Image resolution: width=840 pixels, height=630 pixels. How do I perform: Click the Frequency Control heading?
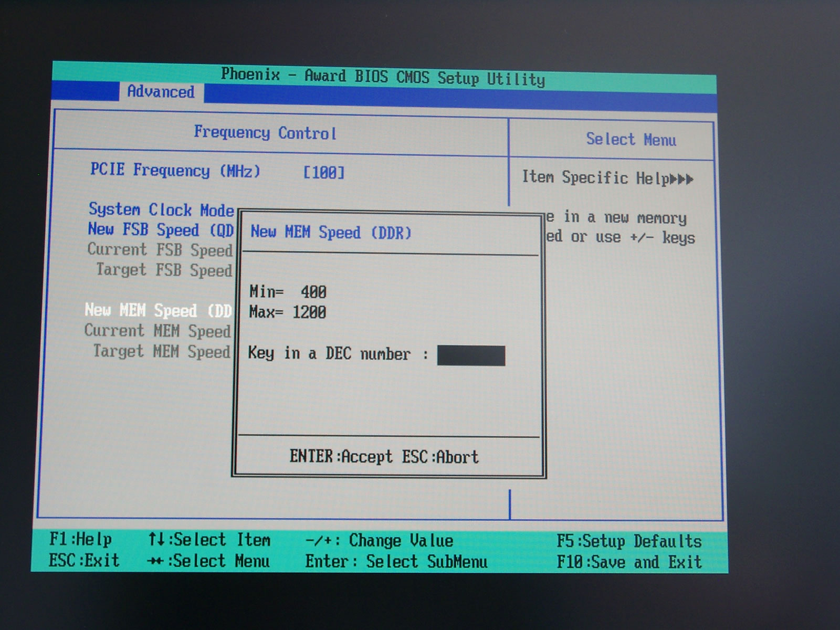pyautogui.click(x=265, y=133)
